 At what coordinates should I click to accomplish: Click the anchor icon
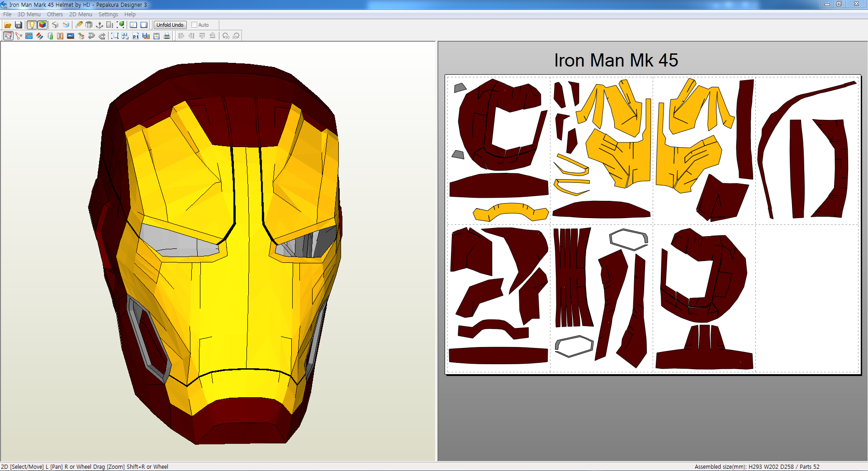(100, 25)
